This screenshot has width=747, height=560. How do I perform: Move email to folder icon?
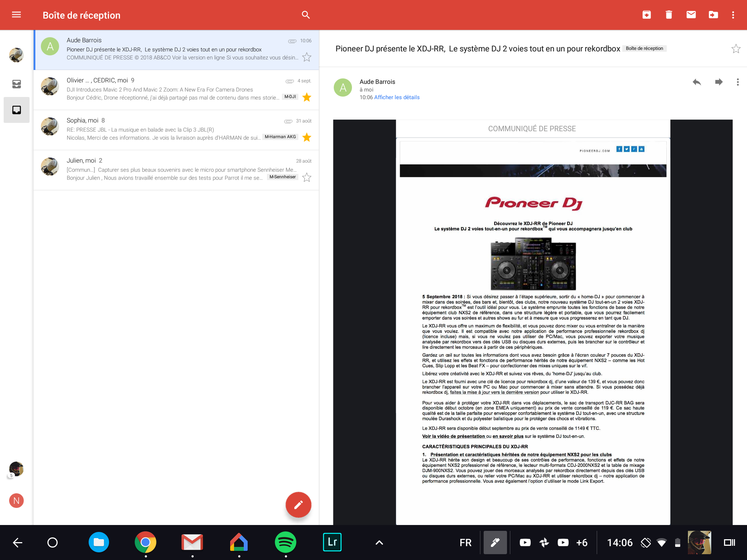pyautogui.click(x=713, y=15)
